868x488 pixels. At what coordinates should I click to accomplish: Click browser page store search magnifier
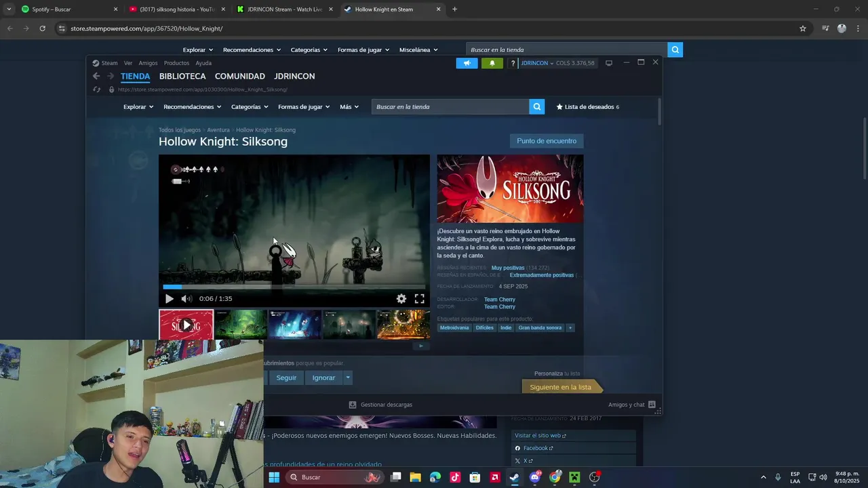click(675, 50)
